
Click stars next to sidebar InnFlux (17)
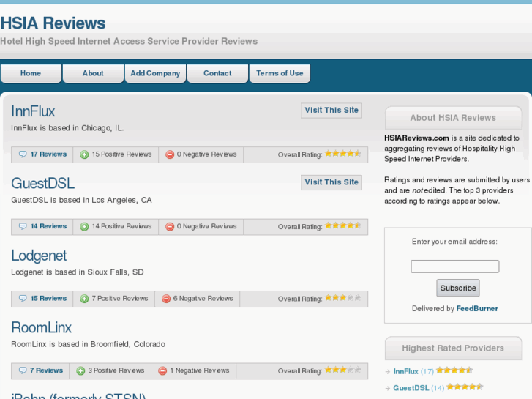click(454, 370)
